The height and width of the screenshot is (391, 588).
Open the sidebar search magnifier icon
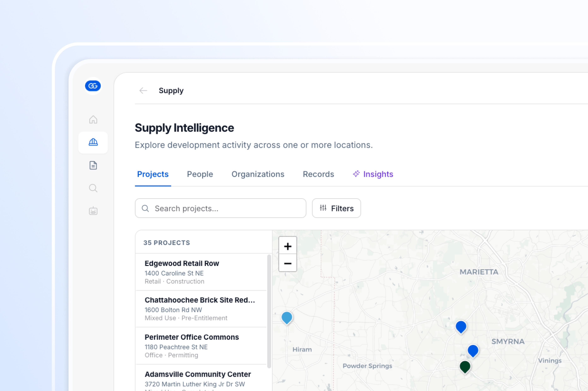tap(93, 188)
